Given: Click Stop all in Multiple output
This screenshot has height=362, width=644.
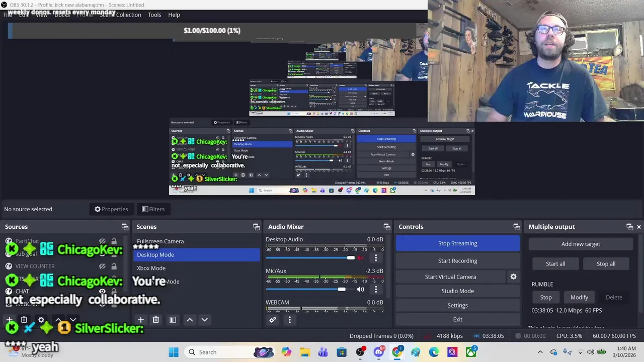Looking at the screenshot, I should (606, 263).
